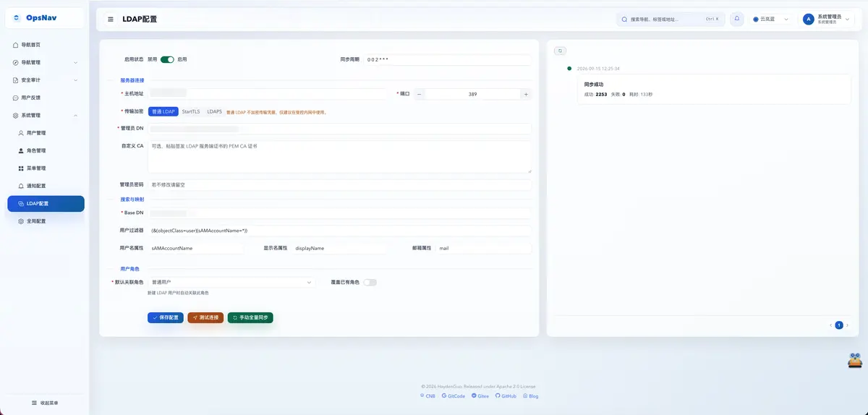Screen dimensions: 868x415
Task: Open the Gitee footer link
Action: coord(480,396)
